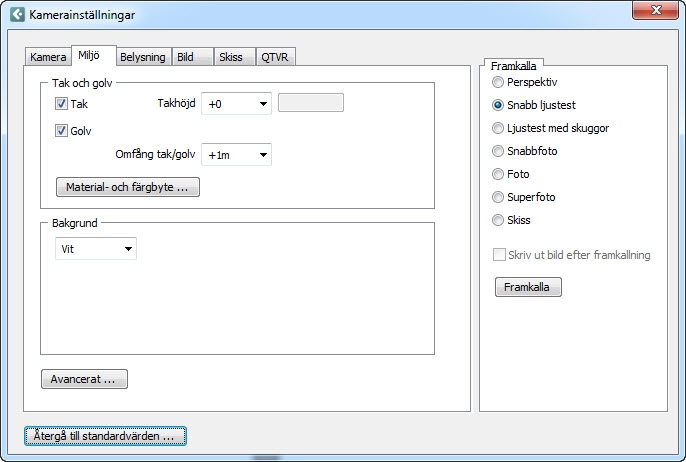This screenshot has width=686, height=462.
Task: Click Återgå till standardvärden button
Action: point(105,436)
